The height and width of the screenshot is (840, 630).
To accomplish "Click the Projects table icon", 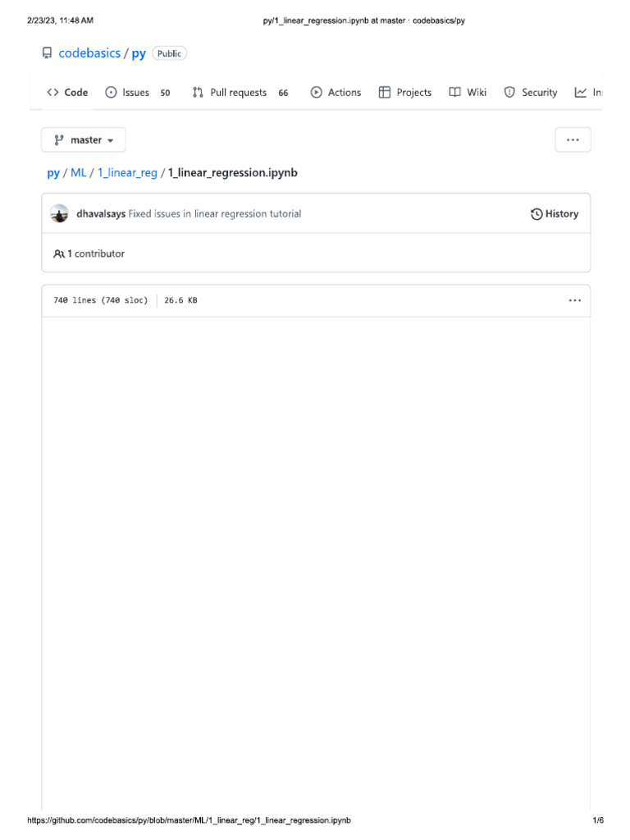I will point(385,93).
